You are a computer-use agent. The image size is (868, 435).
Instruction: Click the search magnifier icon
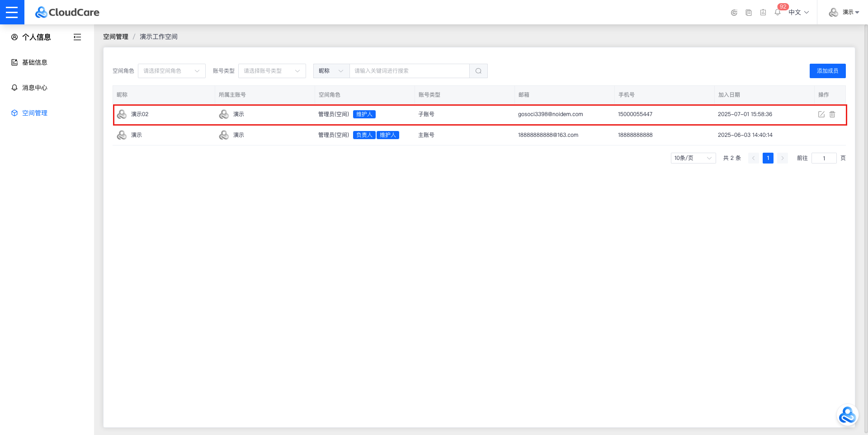coord(478,71)
